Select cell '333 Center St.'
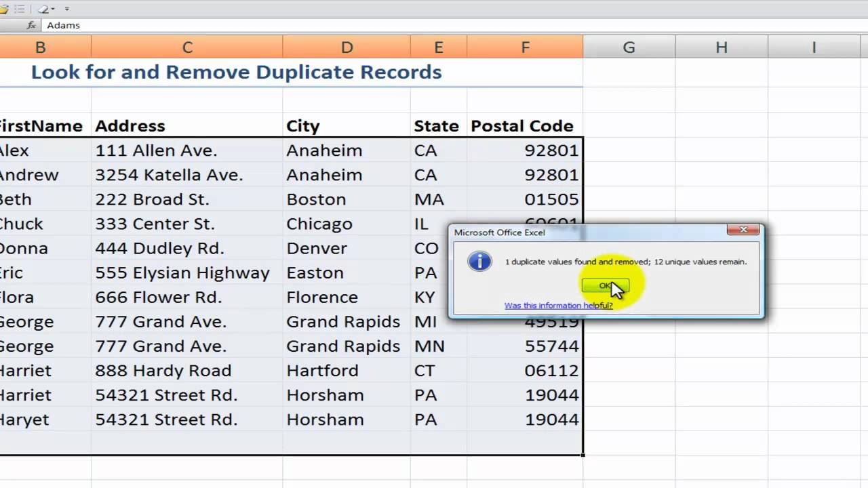This screenshot has width=868, height=488. coord(187,224)
